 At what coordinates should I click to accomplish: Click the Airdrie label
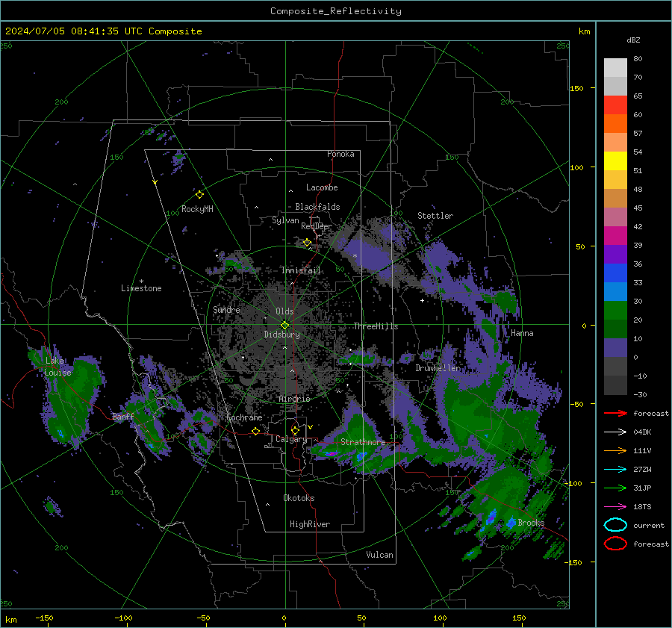click(294, 399)
